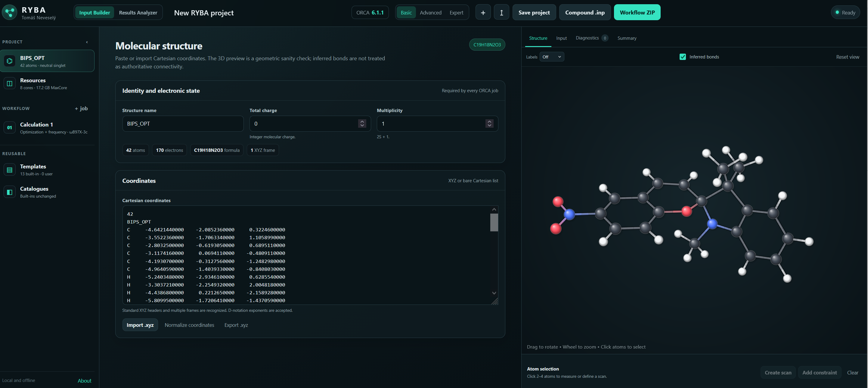
Task: Toggle the Inferred bonds checkbox
Action: pos(682,57)
